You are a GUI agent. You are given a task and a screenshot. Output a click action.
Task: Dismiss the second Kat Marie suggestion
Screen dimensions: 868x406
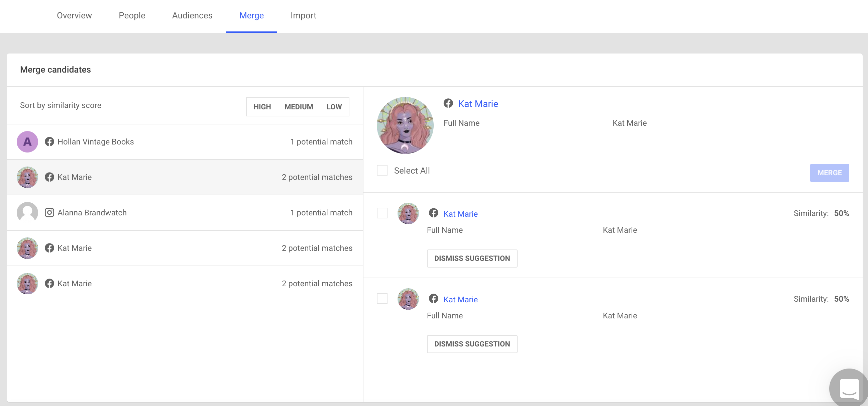pos(472,344)
